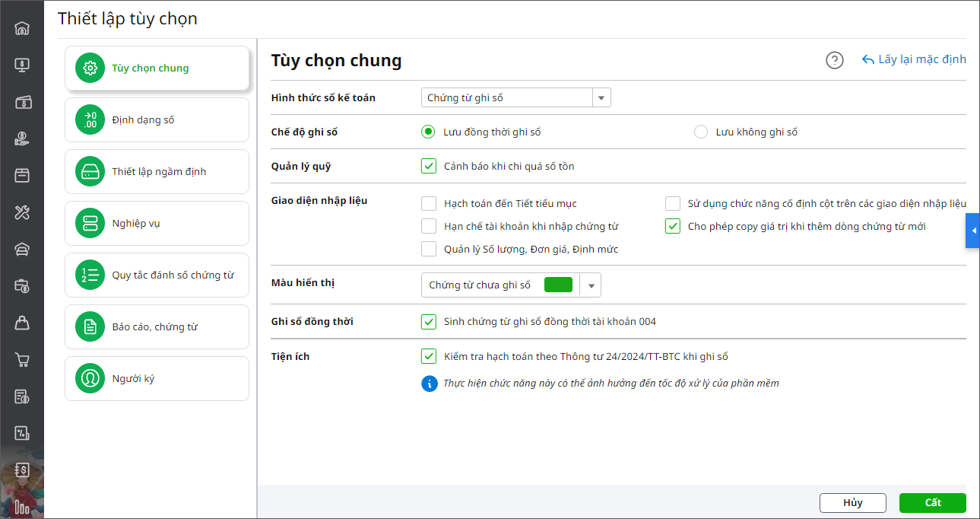This screenshot has height=519, width=980.
Task: Click the car icon in sidebar
Action: pyautogui.click(x=22, y=250)
